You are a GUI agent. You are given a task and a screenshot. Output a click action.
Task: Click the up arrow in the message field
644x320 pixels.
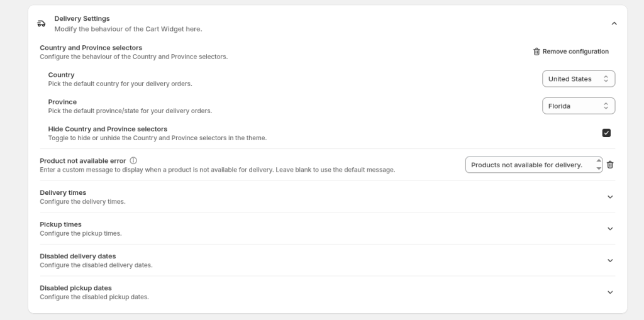[598, 160]
